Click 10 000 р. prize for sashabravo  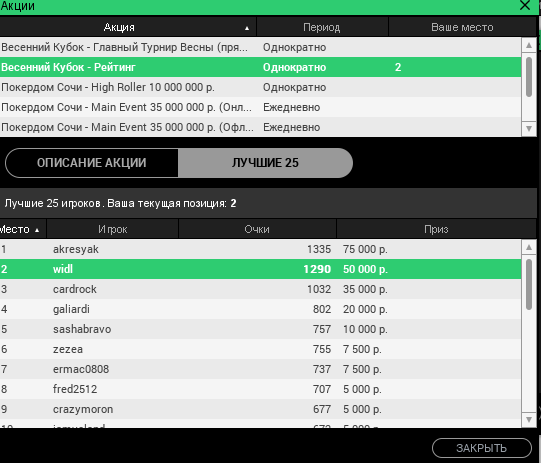(365, 329)
